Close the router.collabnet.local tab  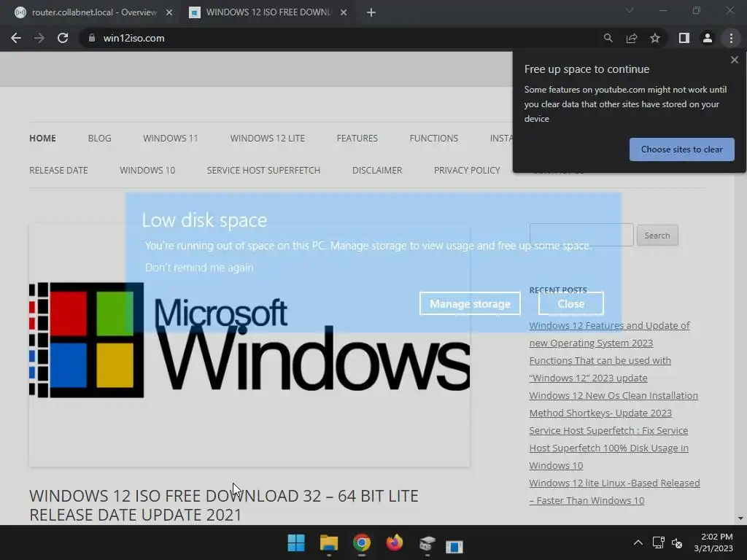[x=169, y=12]
